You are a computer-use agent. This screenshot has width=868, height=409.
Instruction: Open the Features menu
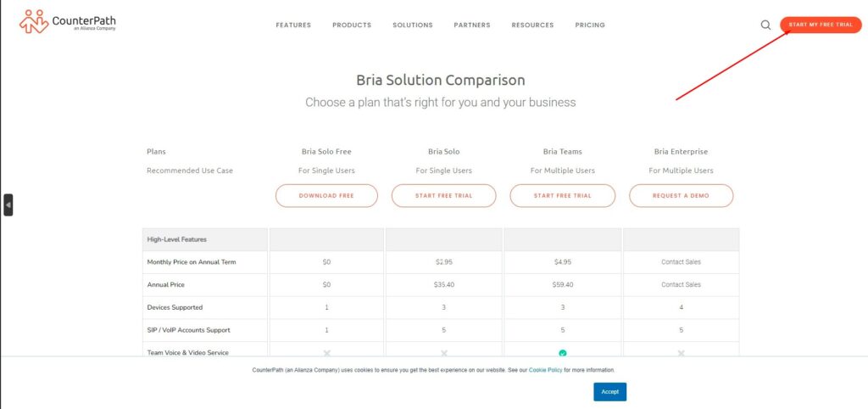(293, 25)
